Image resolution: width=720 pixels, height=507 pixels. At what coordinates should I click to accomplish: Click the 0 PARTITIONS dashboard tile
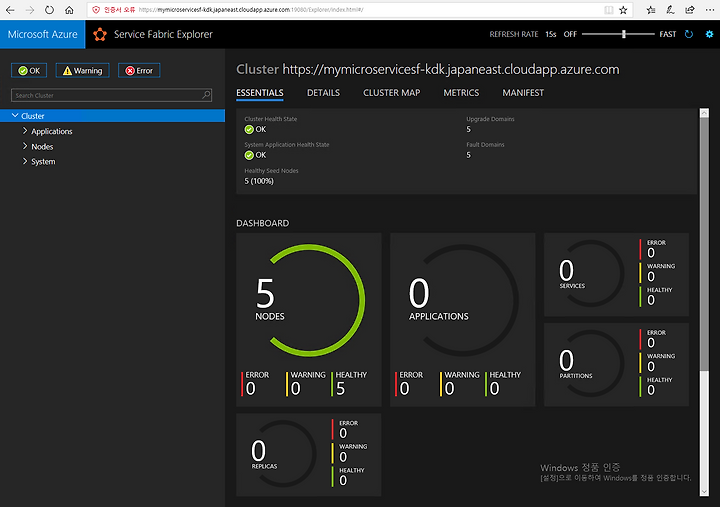tap(616, 365)
